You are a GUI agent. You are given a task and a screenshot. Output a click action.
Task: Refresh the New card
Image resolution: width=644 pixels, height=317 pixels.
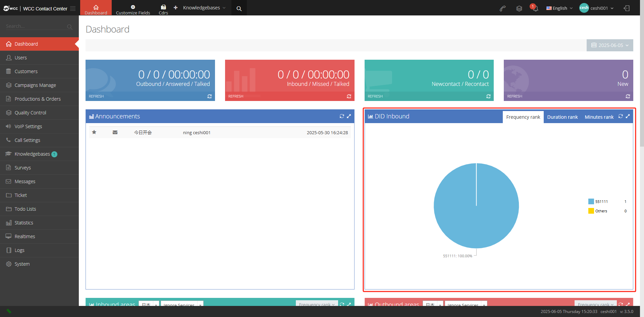[x=628, y=96]
